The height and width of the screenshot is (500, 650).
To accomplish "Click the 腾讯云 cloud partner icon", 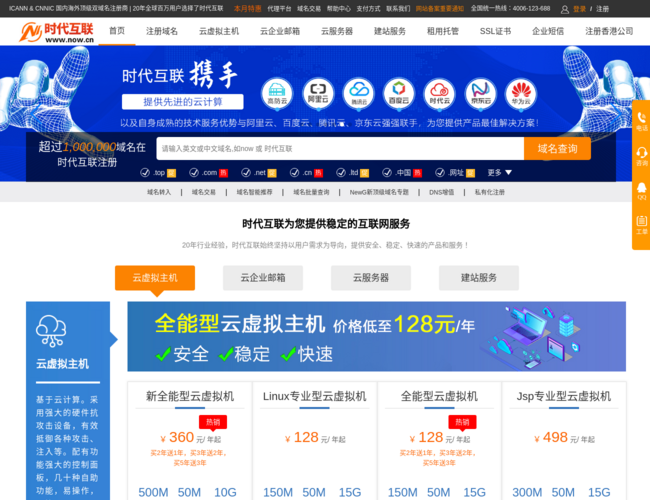I will pyautogui.click(x=359, y=93).
